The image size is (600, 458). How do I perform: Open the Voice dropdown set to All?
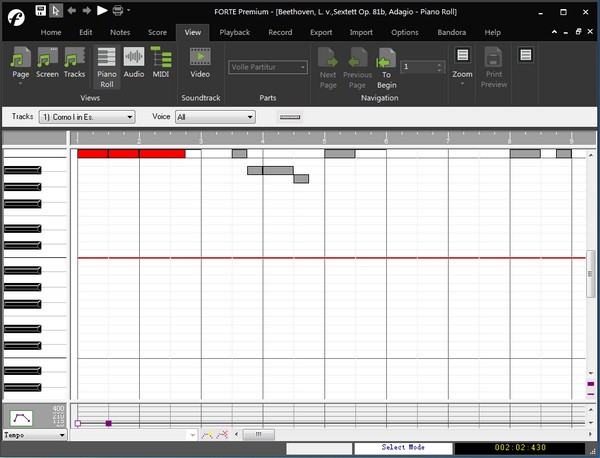click(214, 117)
